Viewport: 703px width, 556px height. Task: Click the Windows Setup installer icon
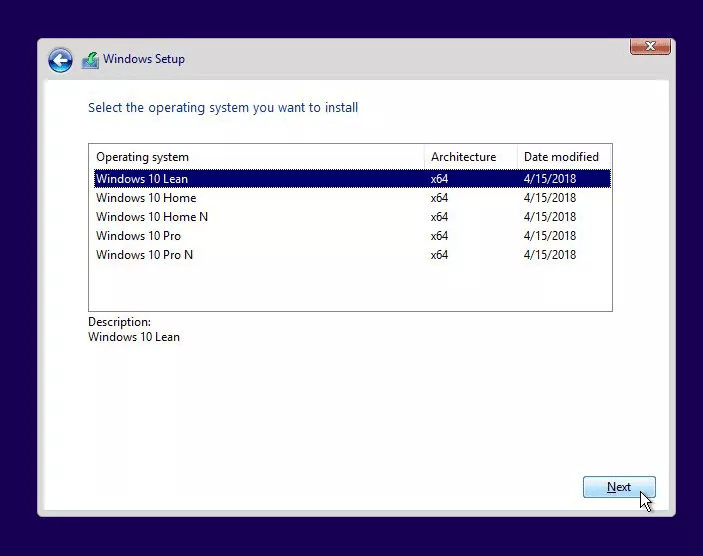point(90,60)
